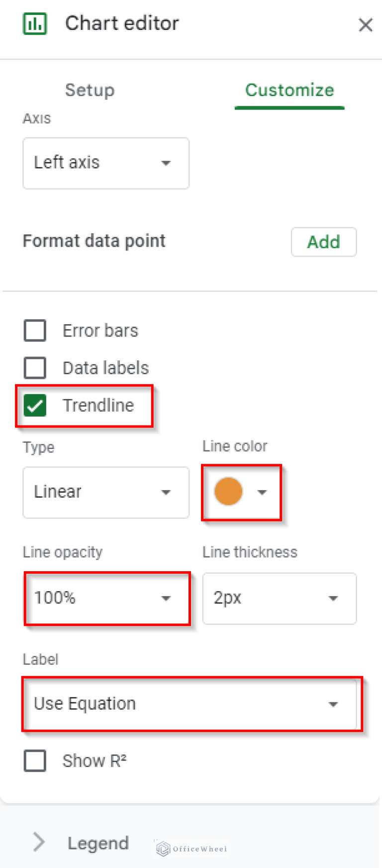The width and height of the screenshot is (382, 868).
Task: Expand the Legend section chevron
Action: pyautogui.click(x=39, y=842)
